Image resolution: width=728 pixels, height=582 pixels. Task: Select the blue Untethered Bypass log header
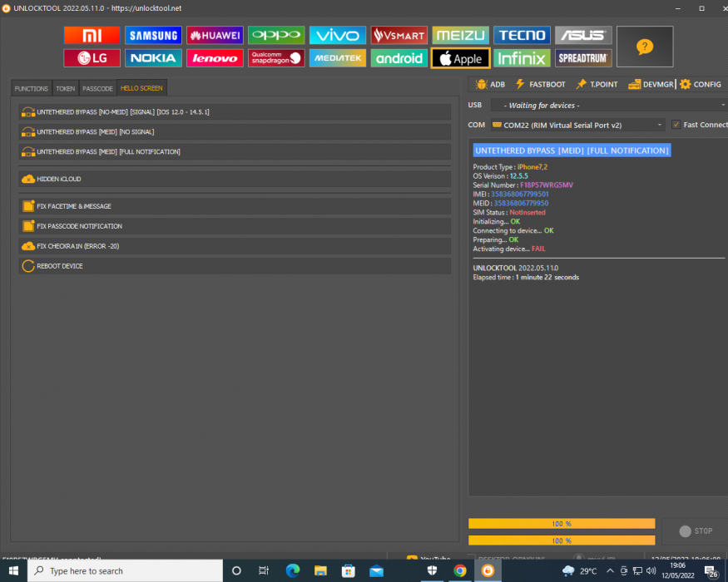tap(572, 150)
